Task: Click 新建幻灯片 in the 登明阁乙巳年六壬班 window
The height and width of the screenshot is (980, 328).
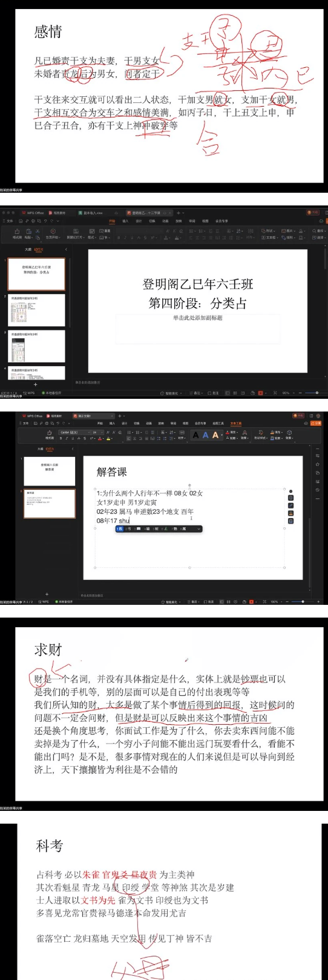Action: tap(76, 234)
